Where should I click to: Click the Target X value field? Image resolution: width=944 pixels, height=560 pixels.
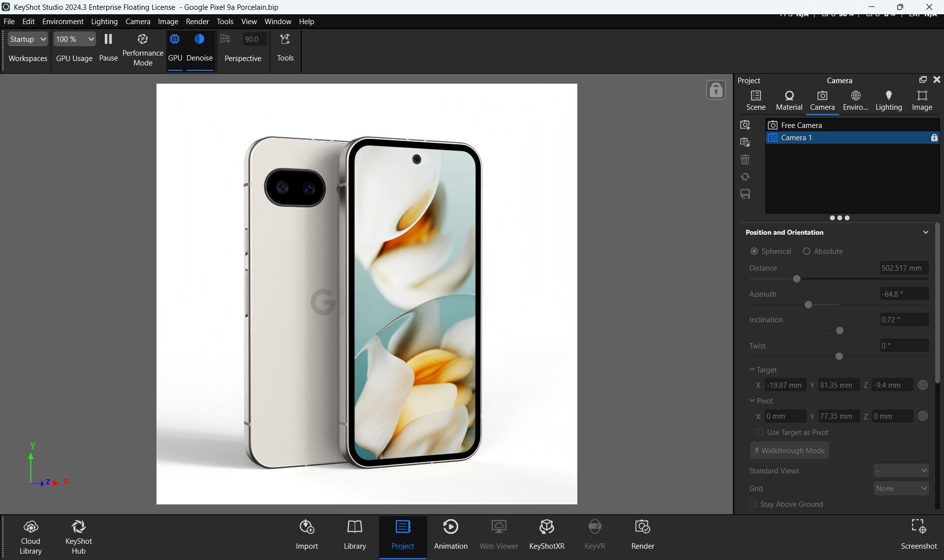785,385
